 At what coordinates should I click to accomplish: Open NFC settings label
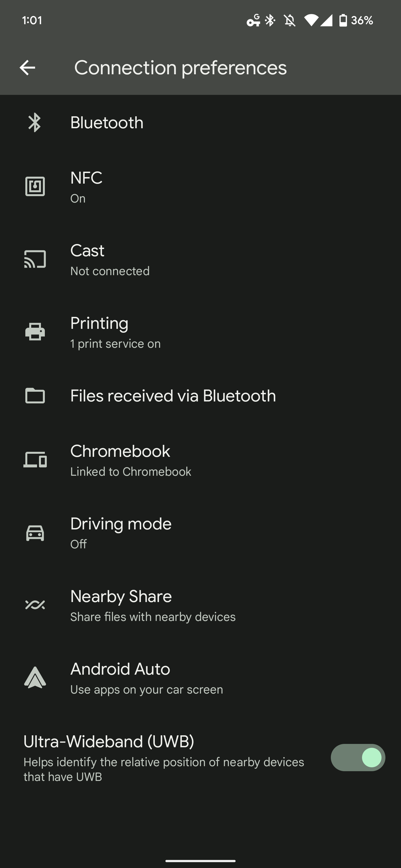click(x=86, y=178)
